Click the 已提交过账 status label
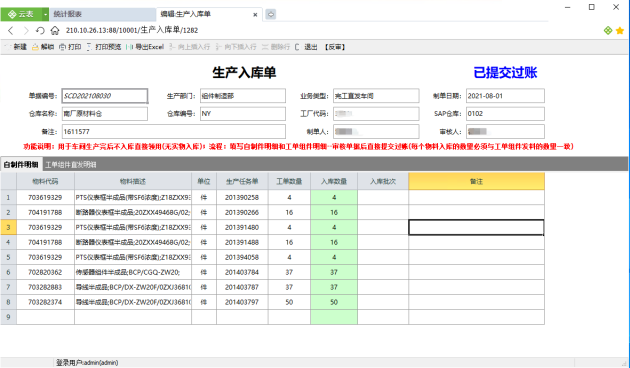The image size is (630, 368). click(x=505, y=73)
